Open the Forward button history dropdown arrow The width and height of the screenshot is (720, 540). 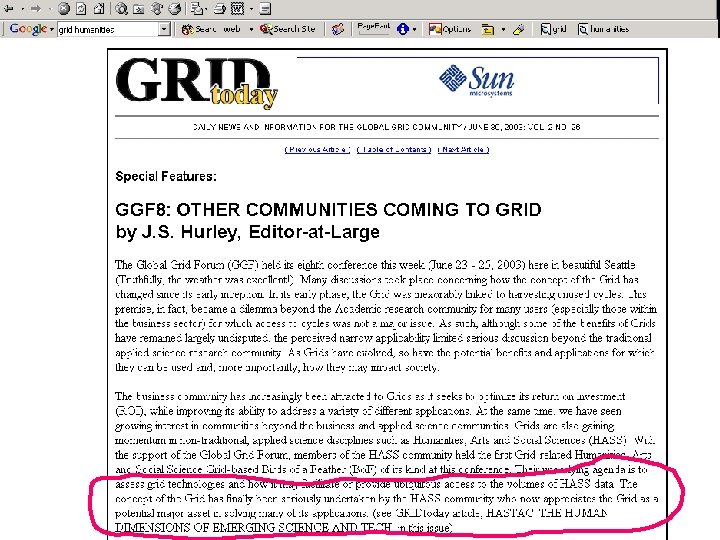pyautogui.click(x=50, y=9)
